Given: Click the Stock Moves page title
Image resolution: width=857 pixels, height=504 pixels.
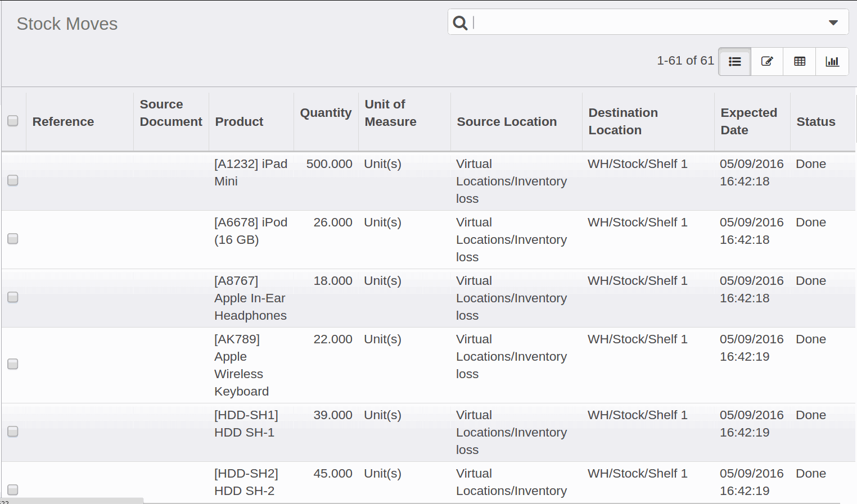Looking at the screenshot, I should (67, 24).
